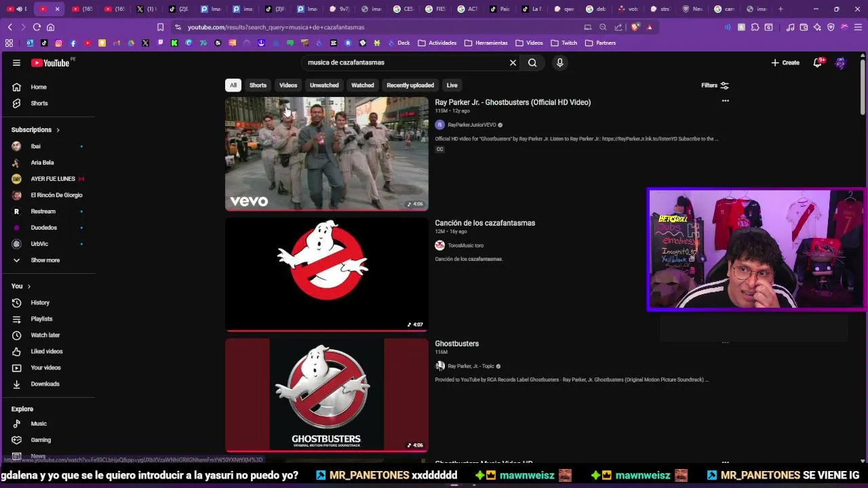Play Ghostbusters soundtrack album thumbnail
The height and width of the screenshot is (488, 868).
tap(327, 395)
